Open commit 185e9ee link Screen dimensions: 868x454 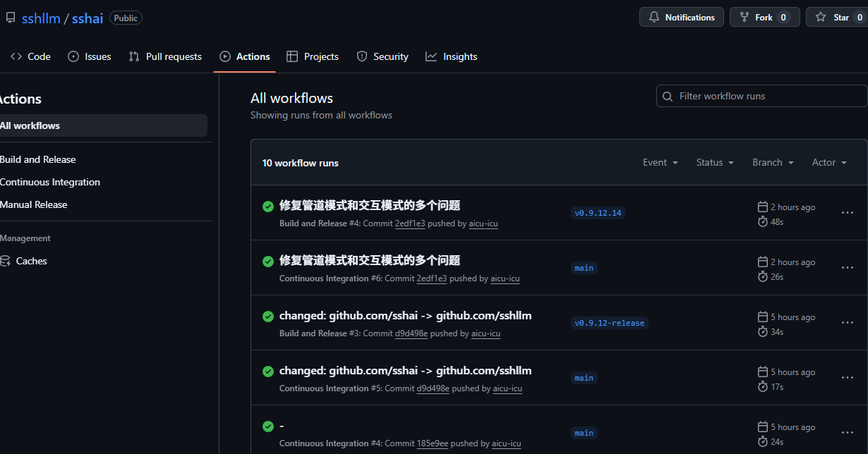point(433,443)
